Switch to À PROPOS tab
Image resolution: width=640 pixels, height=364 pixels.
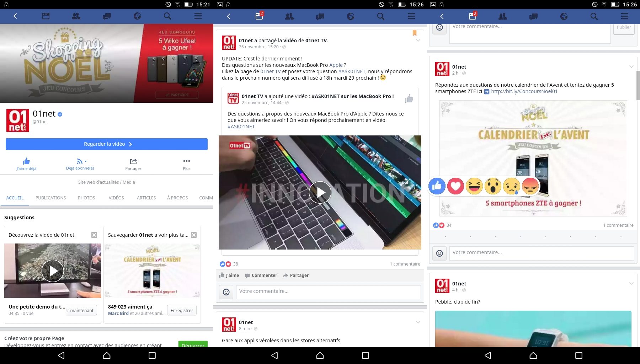coord(177,198)
